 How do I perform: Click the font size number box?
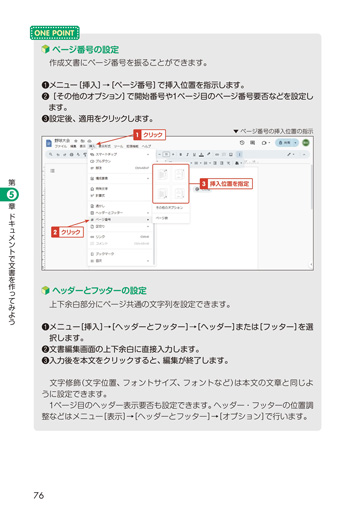167,154
